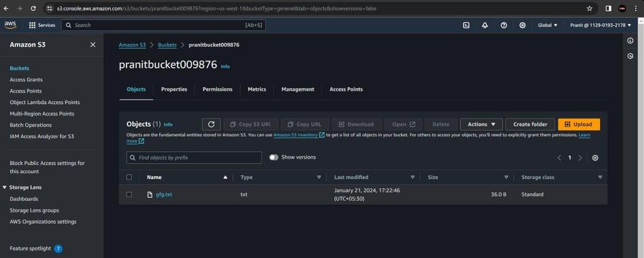Sort by Last modified column arrow
Screen dimensions: 644x258
coord(413,177)
